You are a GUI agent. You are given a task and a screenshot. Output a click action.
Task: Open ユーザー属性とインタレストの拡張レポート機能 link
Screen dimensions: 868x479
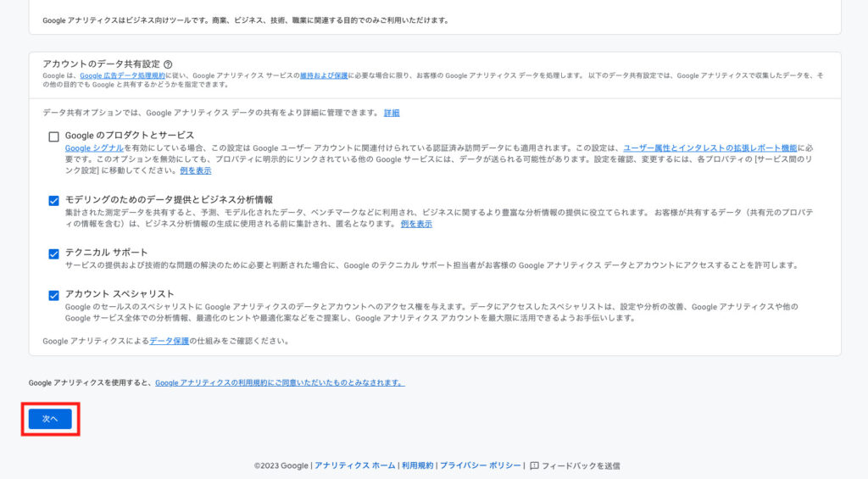[709, 148]
